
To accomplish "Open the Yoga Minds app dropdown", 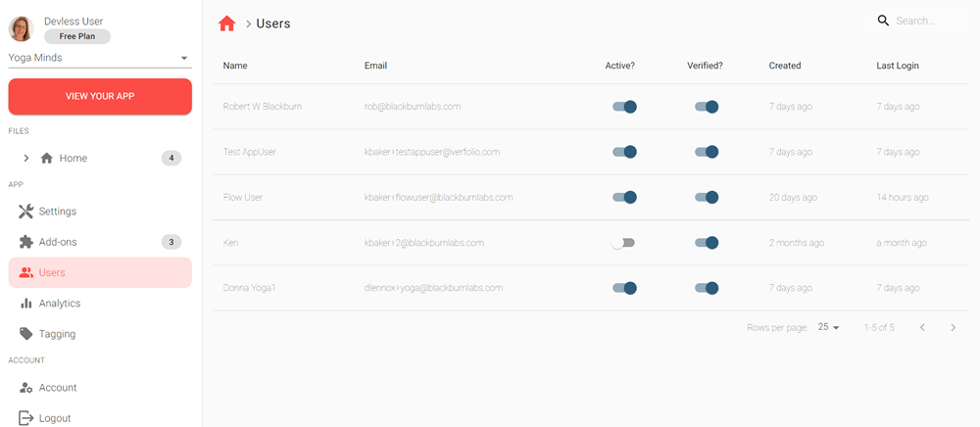I will pyautogui.click(x=100, y=58).
